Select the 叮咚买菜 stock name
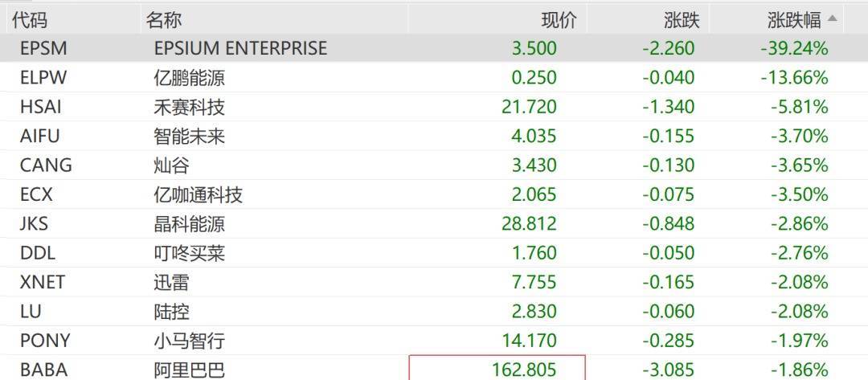 tap(189, 253)
